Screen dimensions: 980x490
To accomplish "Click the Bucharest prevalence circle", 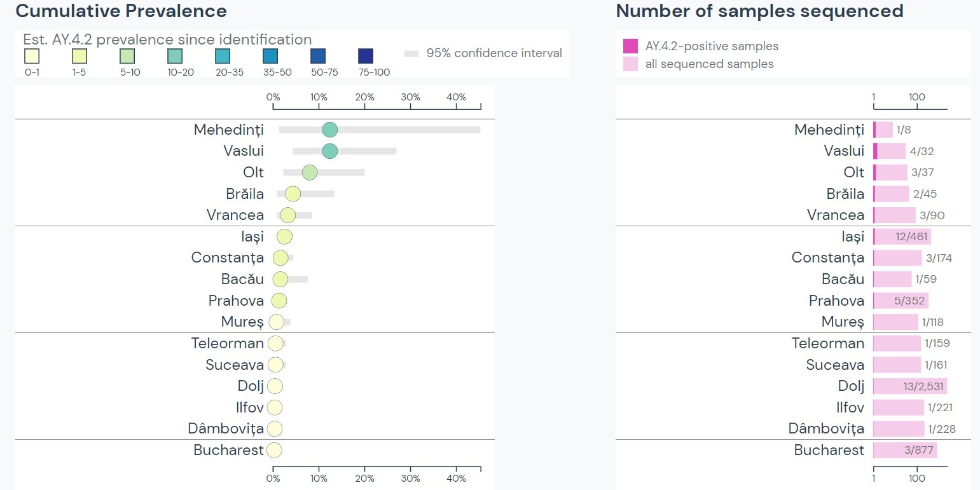I will pos(274,450).
